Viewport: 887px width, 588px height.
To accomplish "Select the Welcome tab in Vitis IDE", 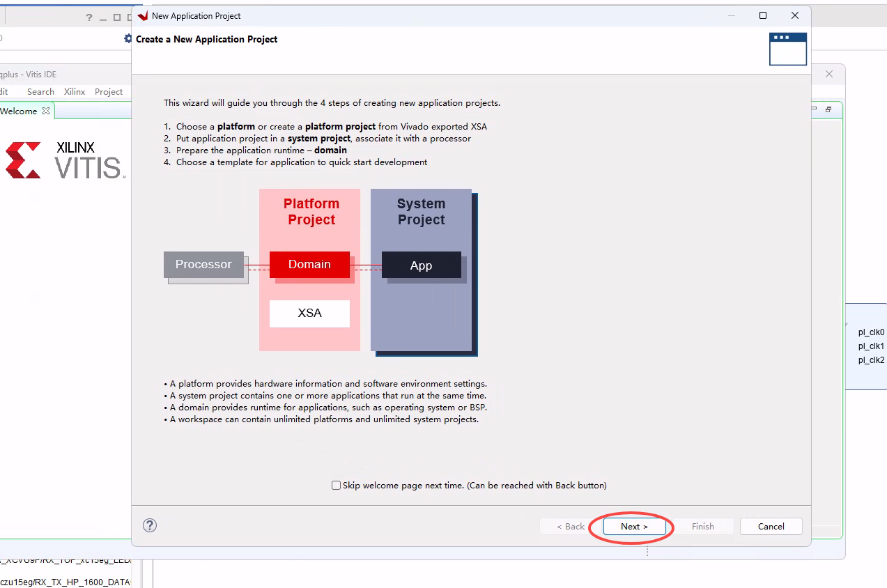I will (19, 111).
